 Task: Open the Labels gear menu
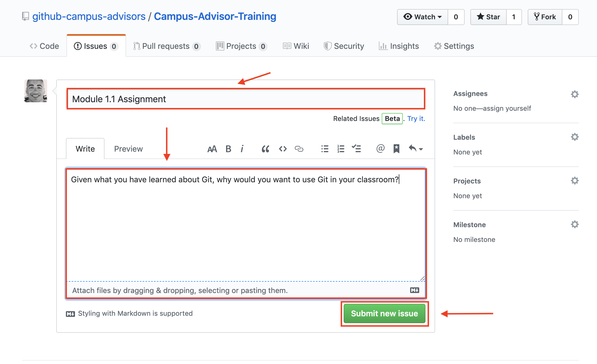click(575, 137)
